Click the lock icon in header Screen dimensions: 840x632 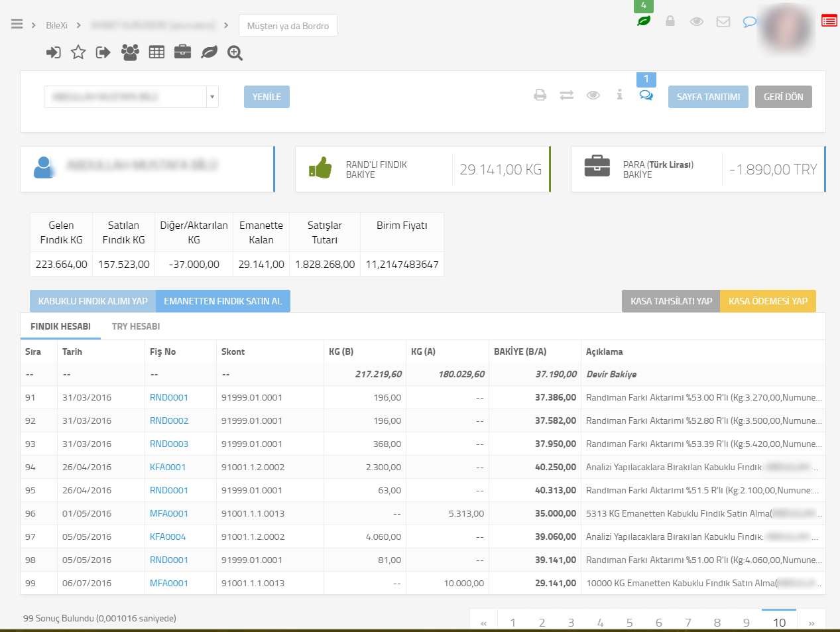click(670, 21)
